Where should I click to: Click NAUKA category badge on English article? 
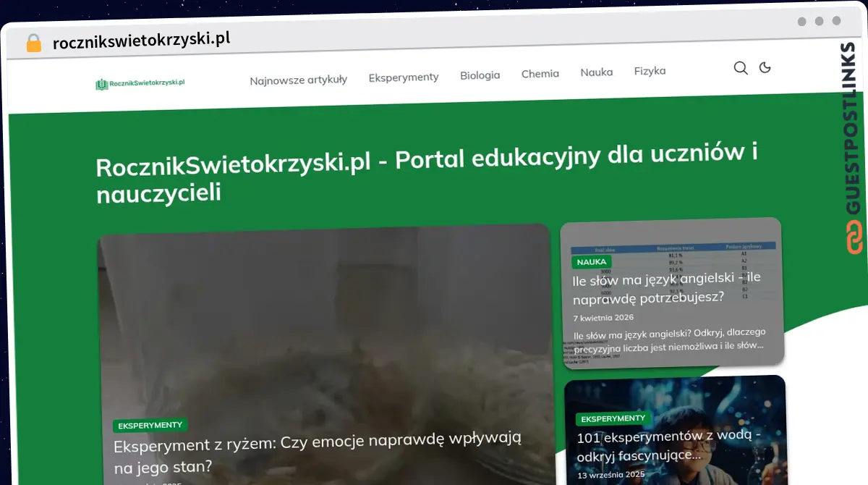(592, 262)
